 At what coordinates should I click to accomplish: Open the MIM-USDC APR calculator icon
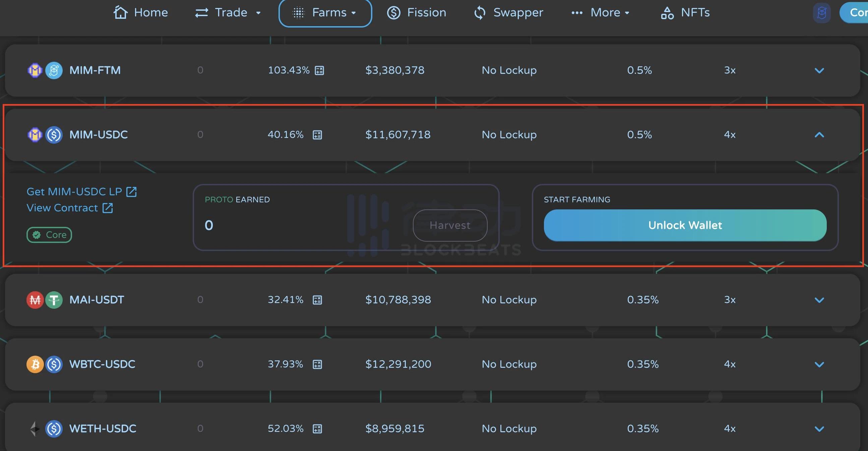[317, 135]
